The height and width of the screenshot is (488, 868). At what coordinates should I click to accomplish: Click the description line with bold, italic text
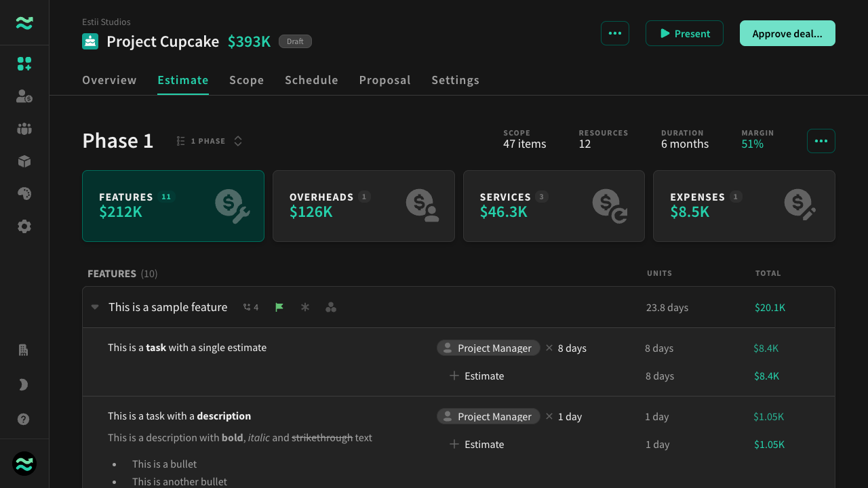[240, 438]
